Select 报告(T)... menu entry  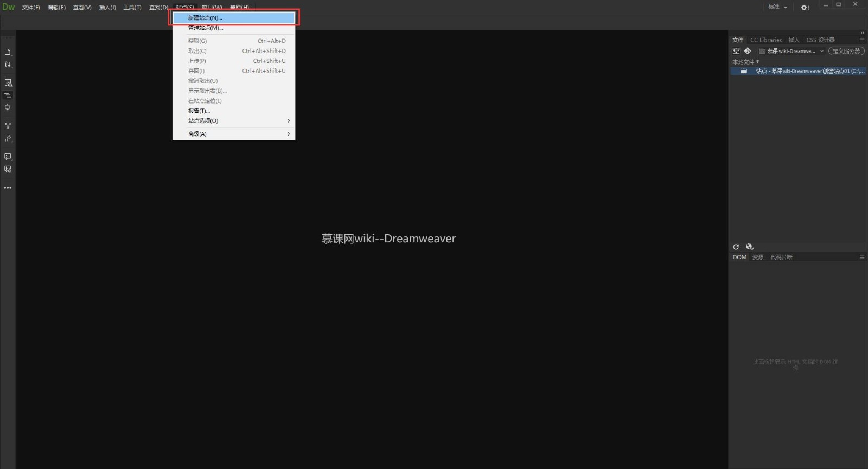(x=234, y=111)
